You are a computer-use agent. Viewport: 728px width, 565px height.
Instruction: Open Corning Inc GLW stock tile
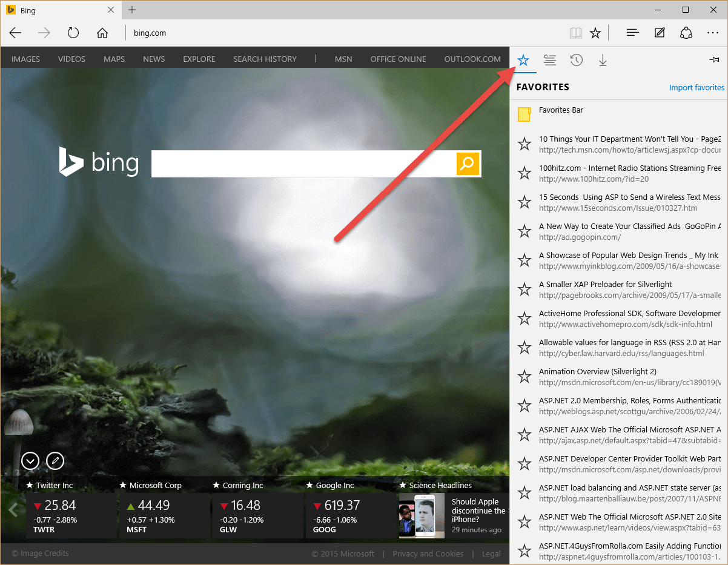coord(258,515)
